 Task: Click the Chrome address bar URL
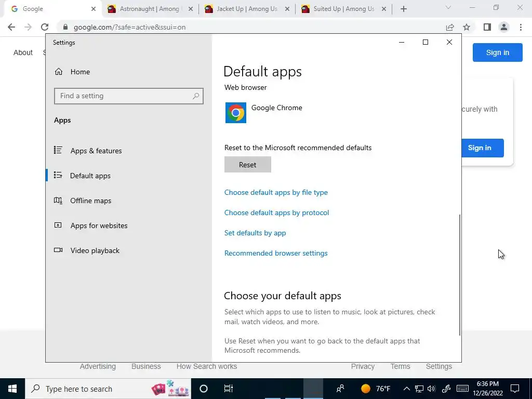(129, 27)
